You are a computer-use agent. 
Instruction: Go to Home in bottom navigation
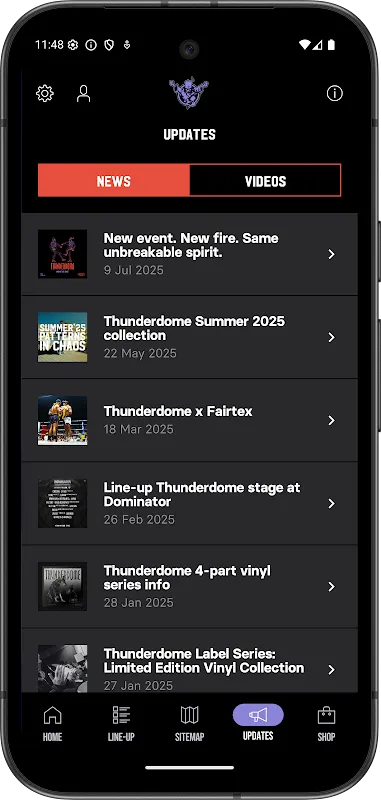pos(52,723)
